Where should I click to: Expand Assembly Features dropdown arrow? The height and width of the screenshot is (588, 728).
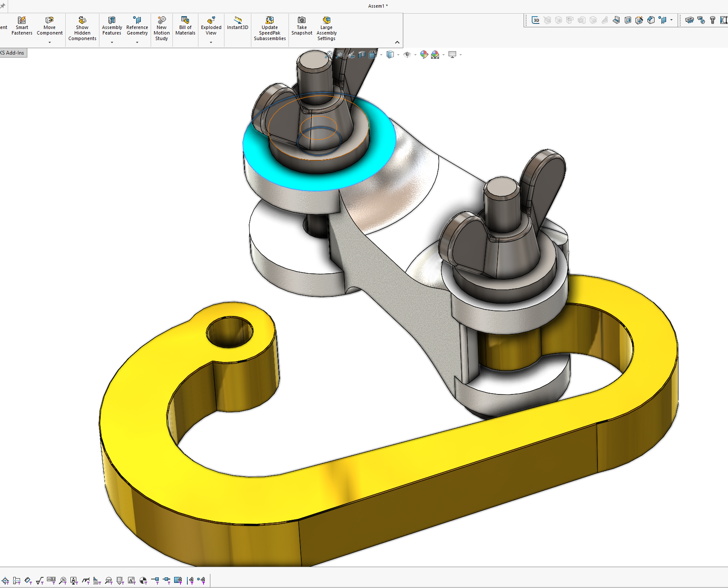click(x=112, y=42)
